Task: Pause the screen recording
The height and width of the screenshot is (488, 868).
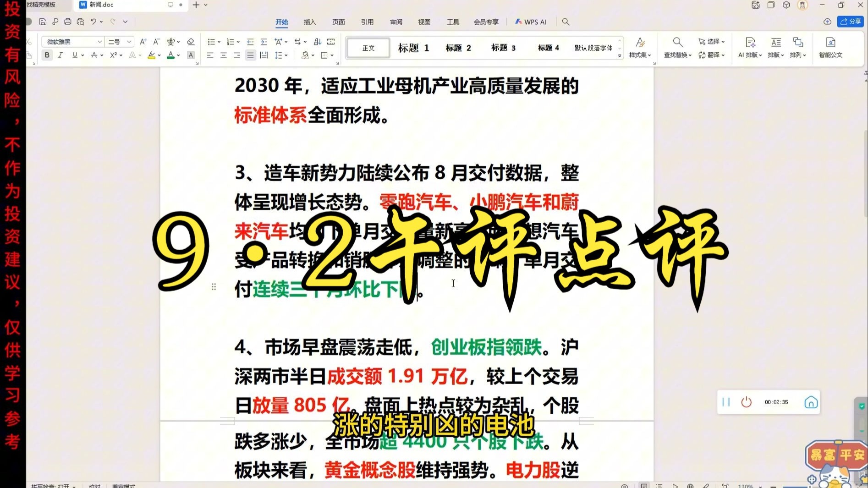Action: 726,402
